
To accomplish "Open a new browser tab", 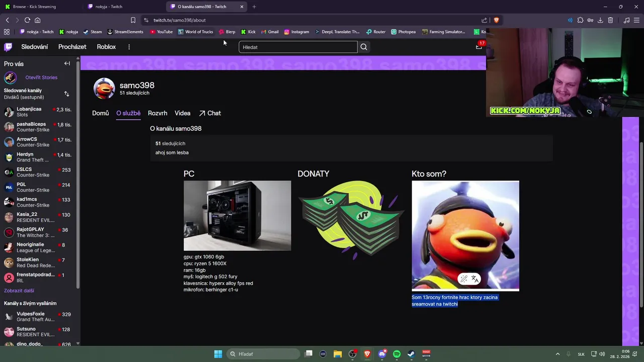I will [254, 7].
